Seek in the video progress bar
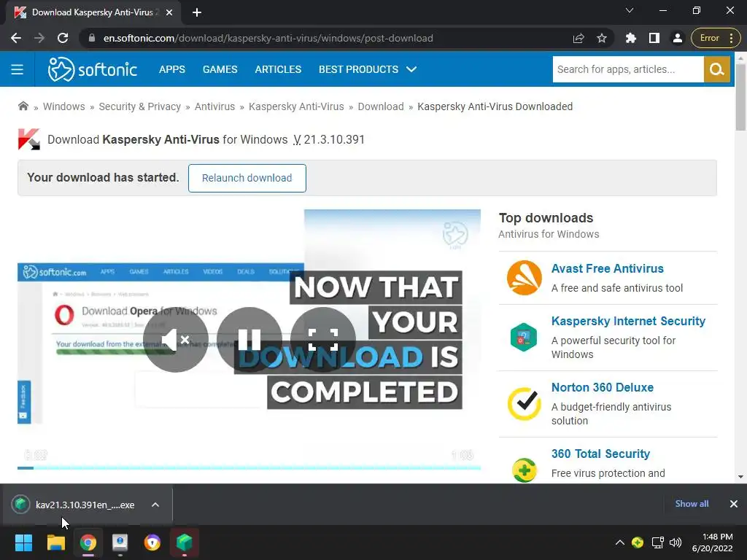The image size is (747, 560). 249,467
